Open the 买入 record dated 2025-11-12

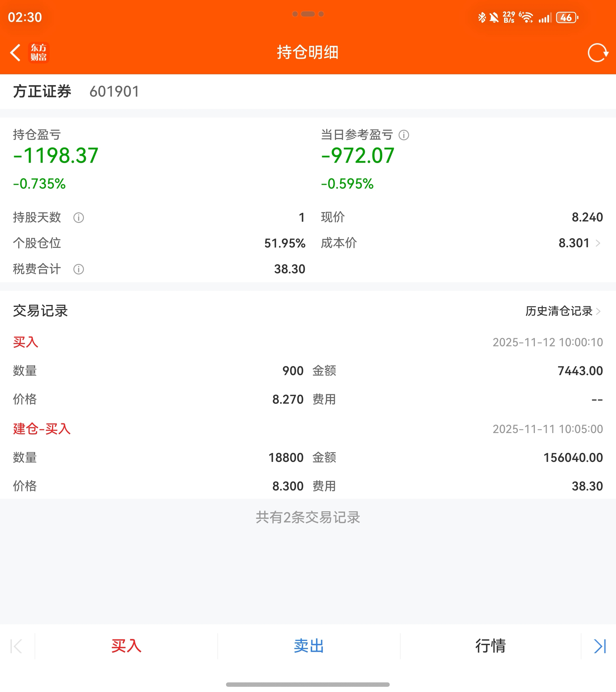click(x=26, y=342)
